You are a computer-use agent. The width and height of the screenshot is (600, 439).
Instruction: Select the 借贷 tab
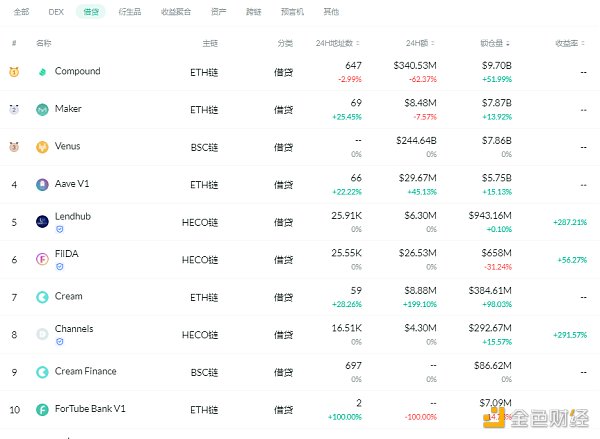(91, 12)
